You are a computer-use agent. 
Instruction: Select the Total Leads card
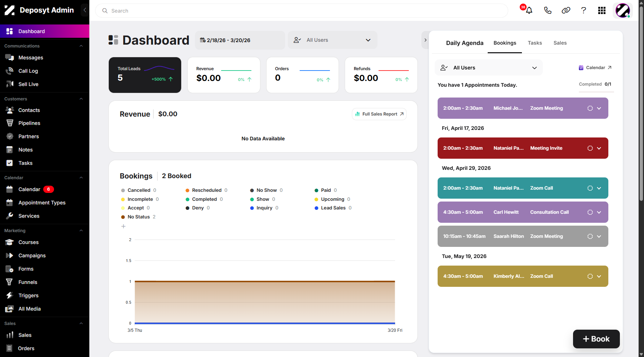coord(145,75)
